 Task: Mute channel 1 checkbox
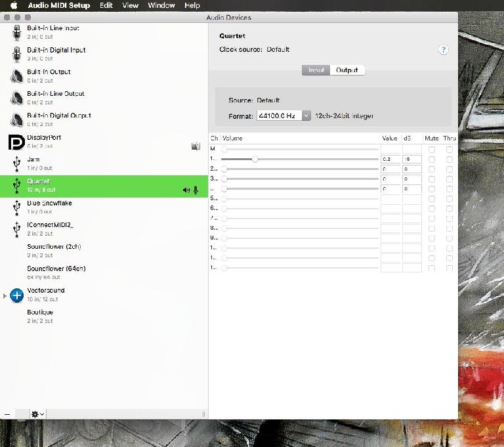(x=432, y=160)
